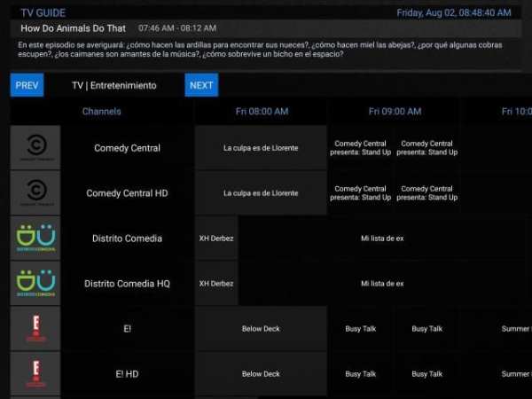
Task: Click the Friday, Aug 02 date and clock
Action: (x=454, y=13)
